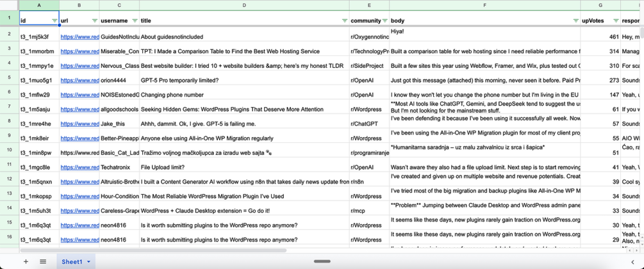Select cell 'GuidesNotInclu' username

(x=120, y=35)
